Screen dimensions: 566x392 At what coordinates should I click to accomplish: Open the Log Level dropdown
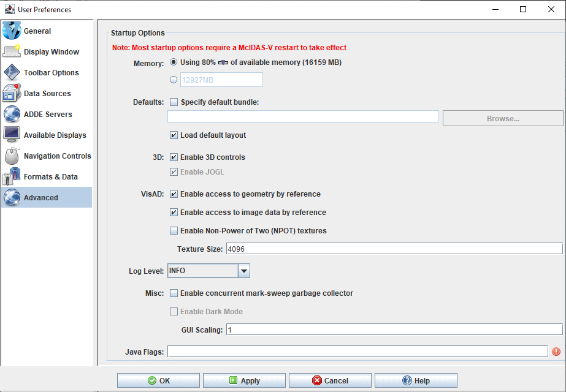point(243,270)
